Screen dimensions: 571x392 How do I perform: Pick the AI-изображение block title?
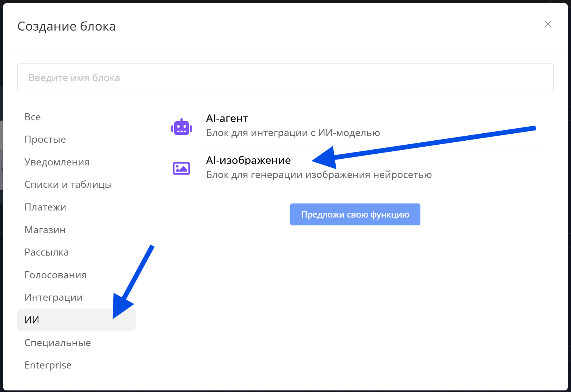coord(249,160)
